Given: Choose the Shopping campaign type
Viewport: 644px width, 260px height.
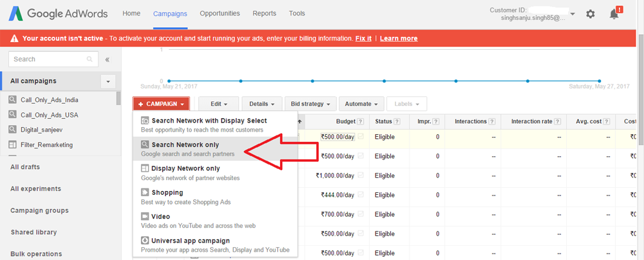Looking at the screenshot, I should pyautogui.click(x=215, y=196).
